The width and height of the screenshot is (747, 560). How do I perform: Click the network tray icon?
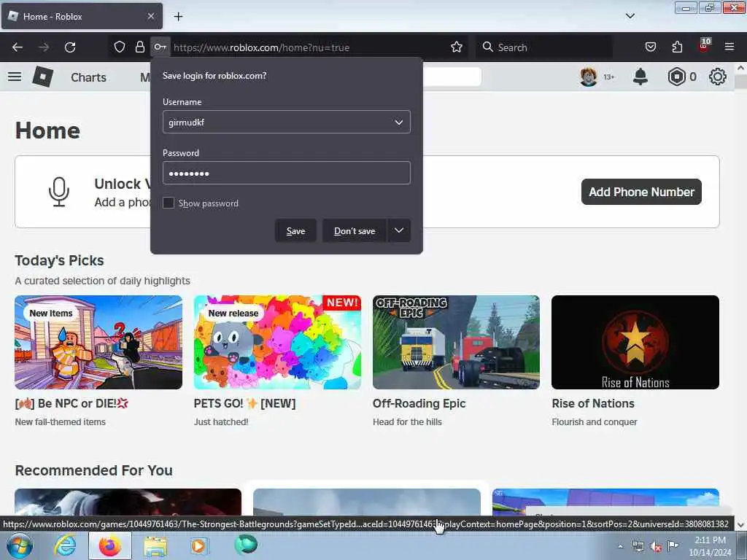[x=638, y=546]
